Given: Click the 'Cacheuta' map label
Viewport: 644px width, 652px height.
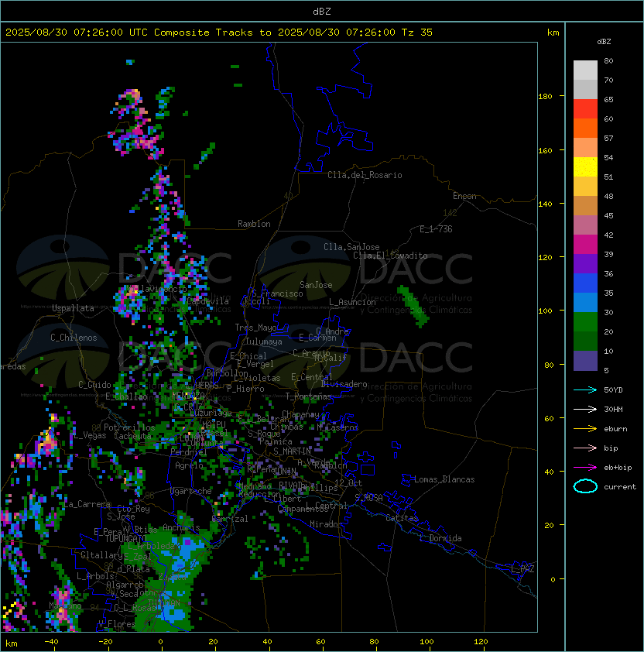Looking at the screenshot, I should (132, 436).
